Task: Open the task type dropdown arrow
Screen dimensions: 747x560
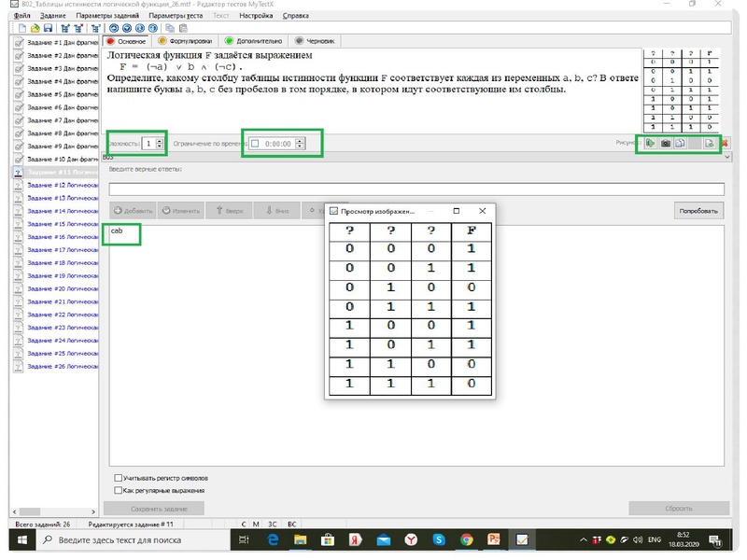Action: [x=727, y=157]
